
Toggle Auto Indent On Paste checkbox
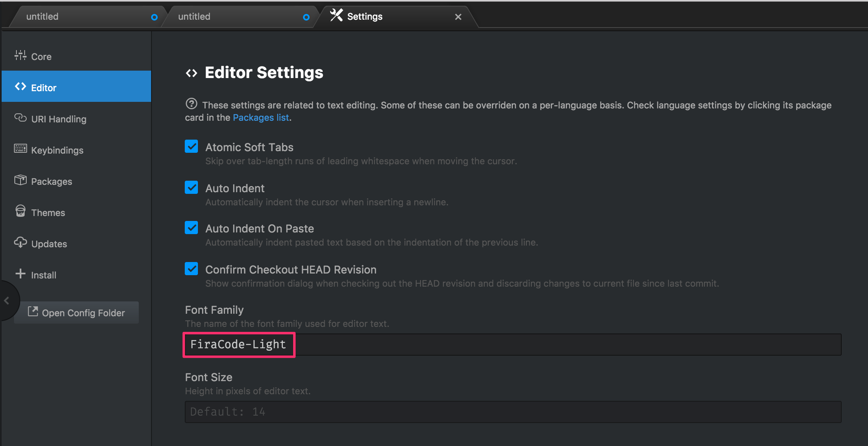coord(191,228)
